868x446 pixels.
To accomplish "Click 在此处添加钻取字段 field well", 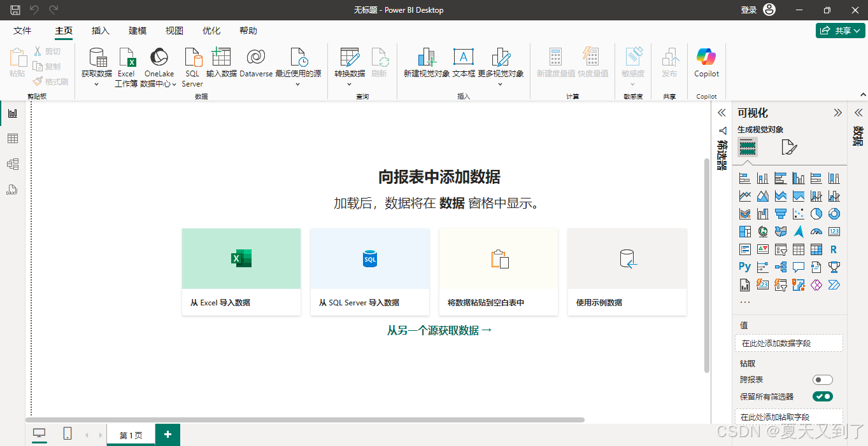I will 789,417.
